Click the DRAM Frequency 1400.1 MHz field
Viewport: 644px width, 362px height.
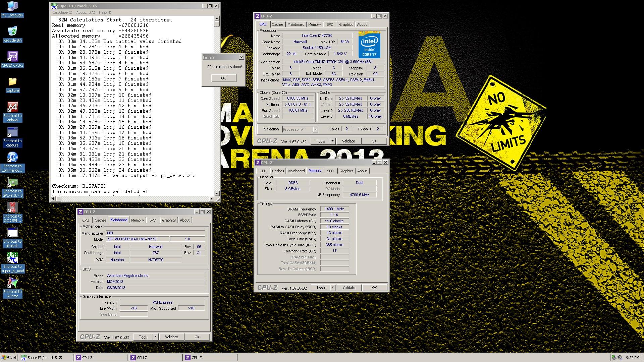pos(334,209)
